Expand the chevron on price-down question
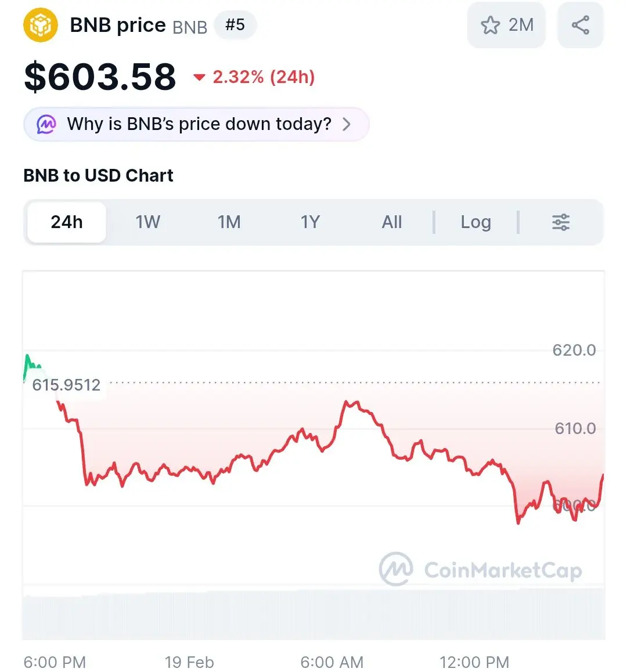Viewport: 627px width, 672px height. (x=347, y=124)
